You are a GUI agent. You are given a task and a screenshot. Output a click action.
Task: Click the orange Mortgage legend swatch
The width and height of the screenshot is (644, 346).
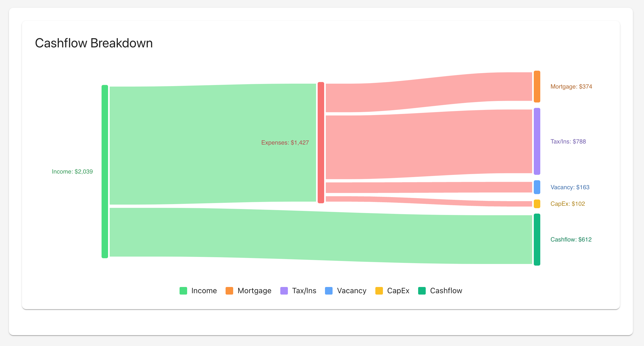pos(229,291)
